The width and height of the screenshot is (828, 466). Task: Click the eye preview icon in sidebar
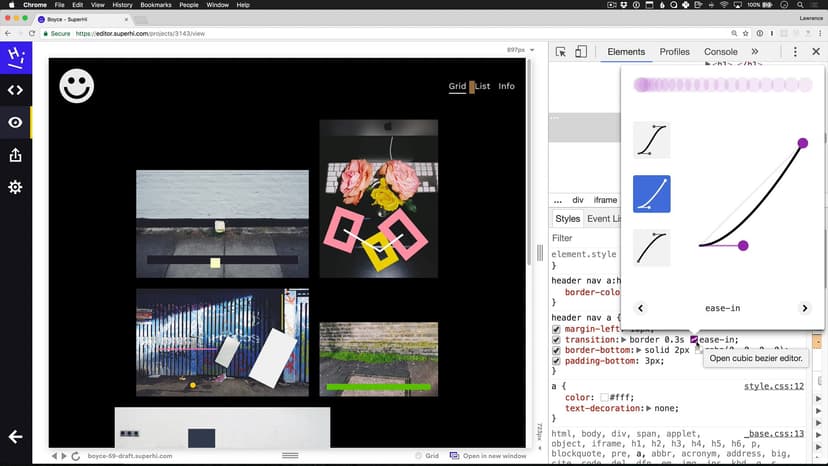15,123
